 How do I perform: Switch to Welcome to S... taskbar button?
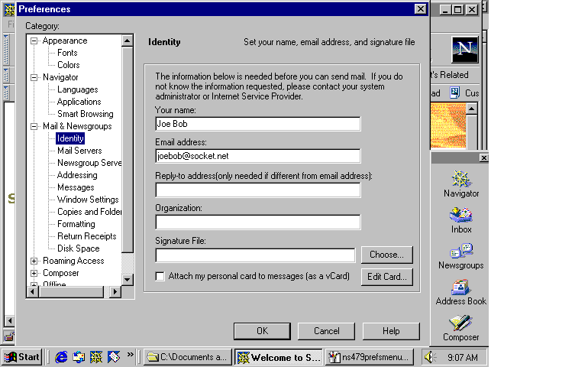point(279,357)
